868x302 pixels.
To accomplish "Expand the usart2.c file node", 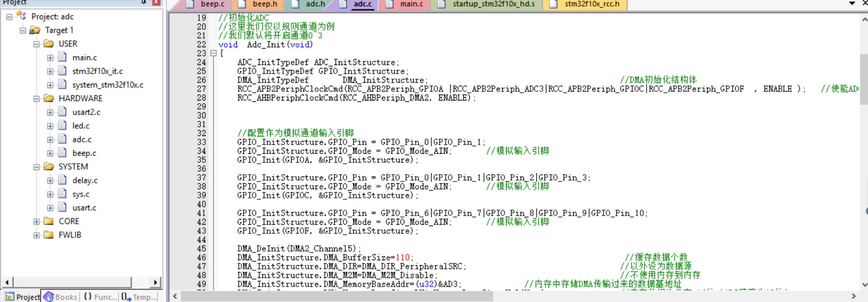I will pyautogui.click(x=50, y=112).
